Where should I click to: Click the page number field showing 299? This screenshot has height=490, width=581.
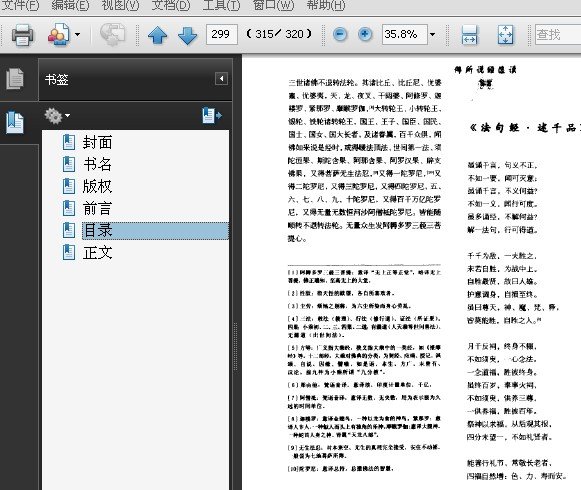click(222, 34)
